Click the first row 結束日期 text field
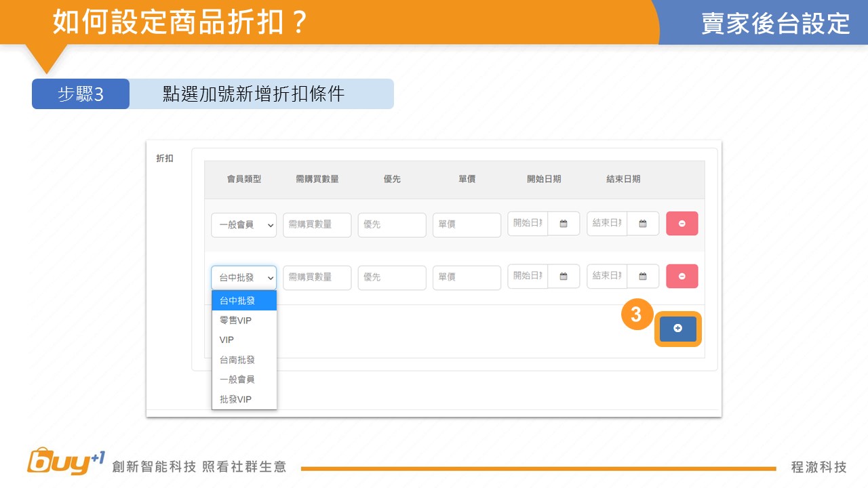 point(607,224)
